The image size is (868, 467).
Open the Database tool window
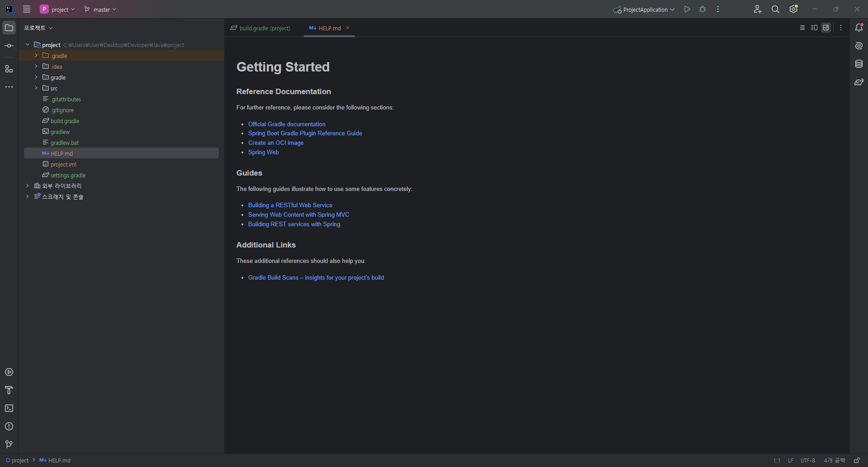tap(859, 64)
